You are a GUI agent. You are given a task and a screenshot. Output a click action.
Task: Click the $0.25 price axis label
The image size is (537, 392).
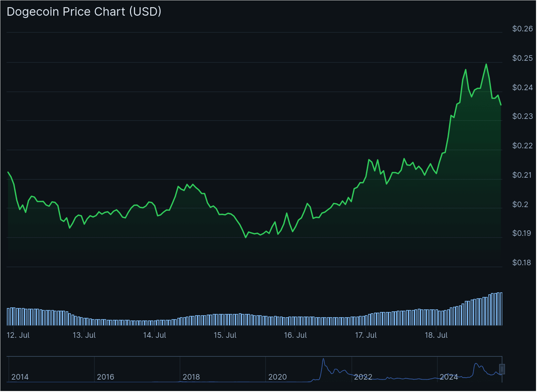(522, 58)
